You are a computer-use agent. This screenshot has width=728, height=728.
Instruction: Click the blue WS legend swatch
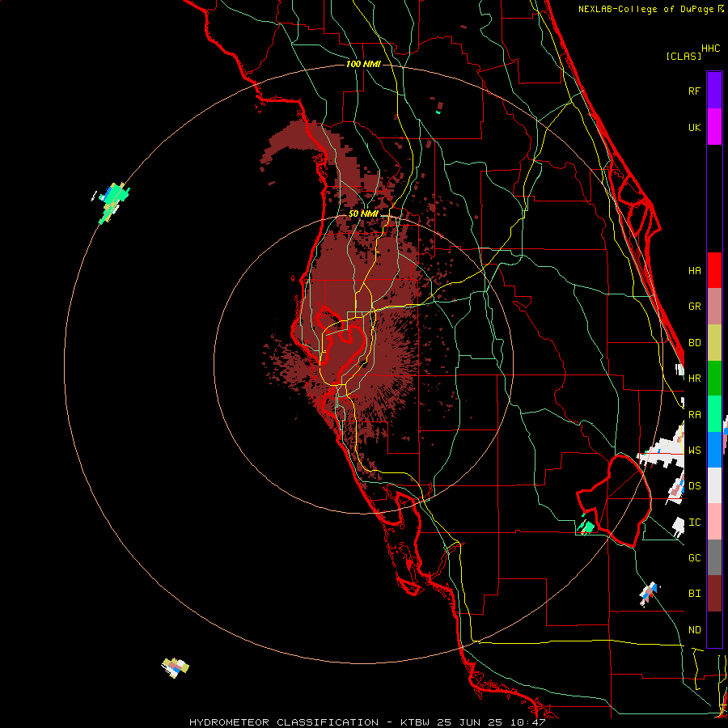click(714, 450)
